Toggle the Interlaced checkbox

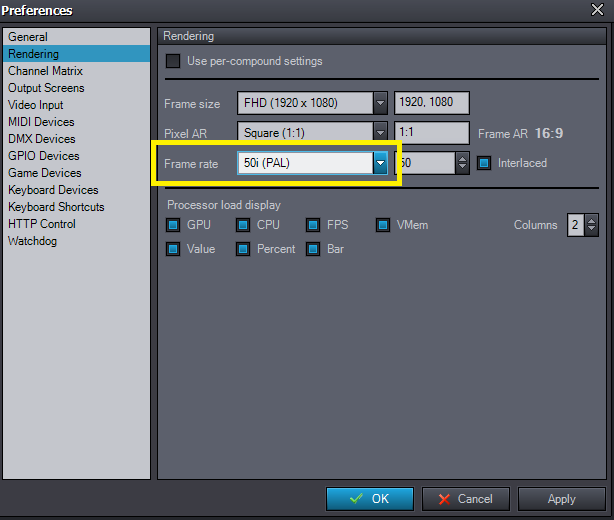[x=484, y=163]
